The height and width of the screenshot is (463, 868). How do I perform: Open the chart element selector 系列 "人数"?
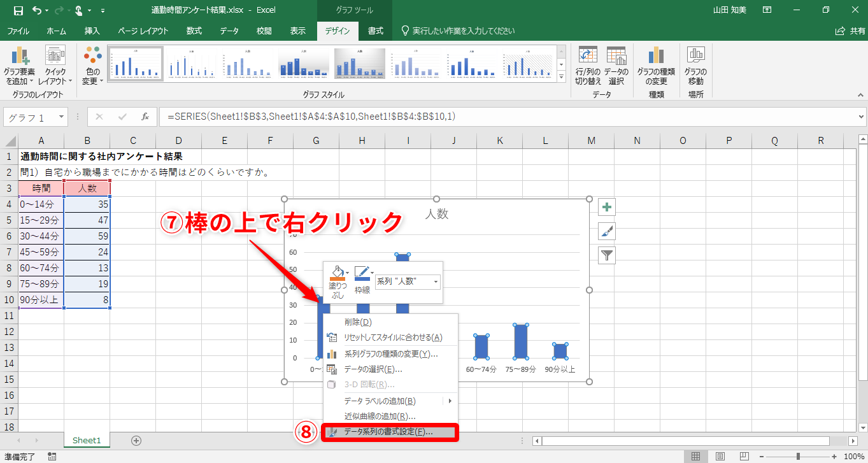[x=408, y=281]
